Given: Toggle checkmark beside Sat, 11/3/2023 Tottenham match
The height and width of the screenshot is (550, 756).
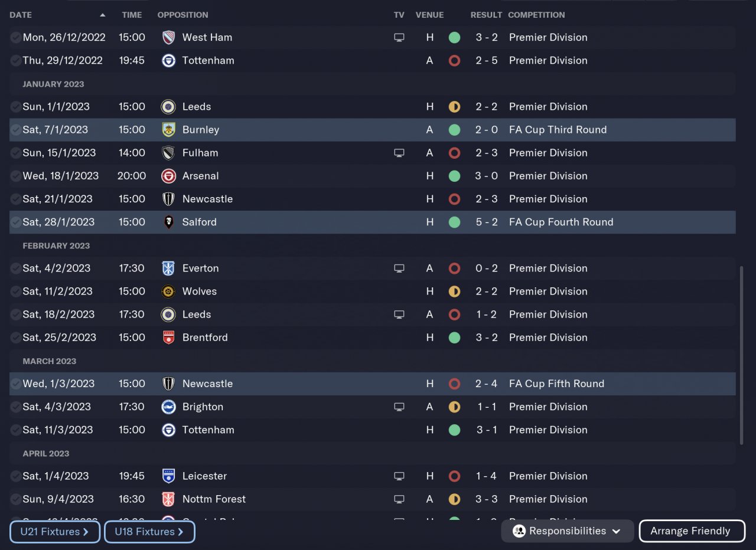Looking at the screenshot, I should pos(16,430).
